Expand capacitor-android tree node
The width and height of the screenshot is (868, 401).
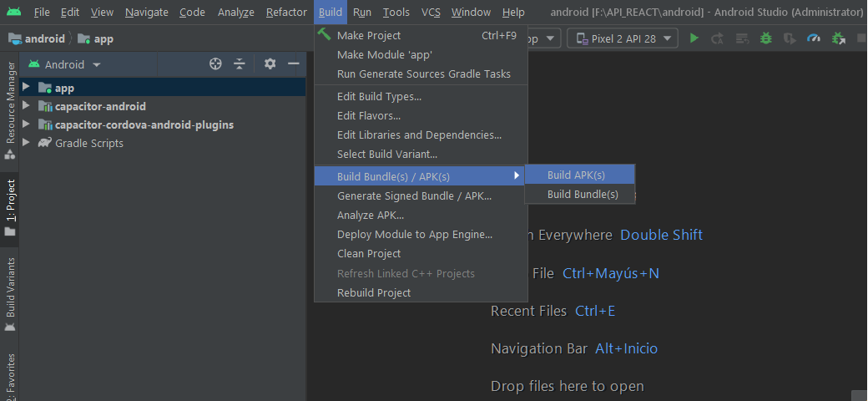26,105
